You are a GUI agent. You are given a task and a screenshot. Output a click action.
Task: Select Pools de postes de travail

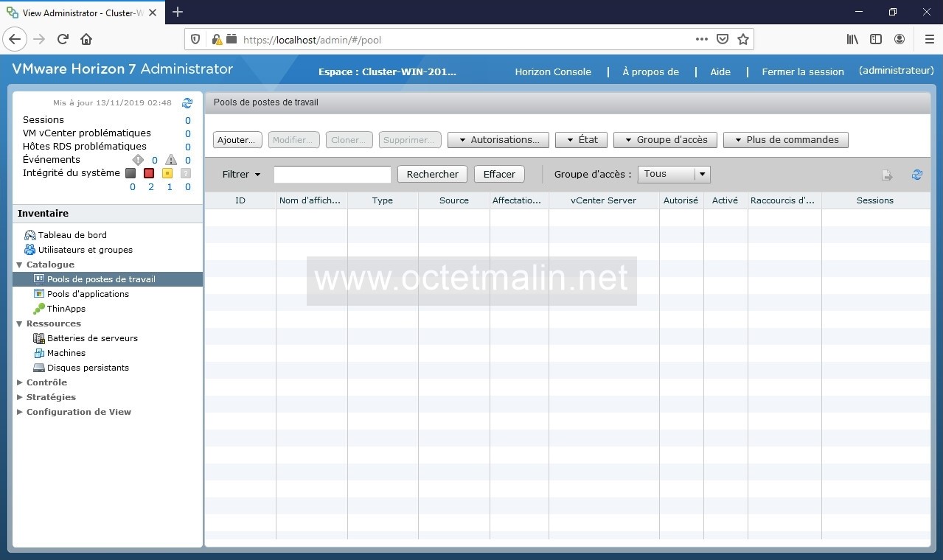click(x=108, y=279)
